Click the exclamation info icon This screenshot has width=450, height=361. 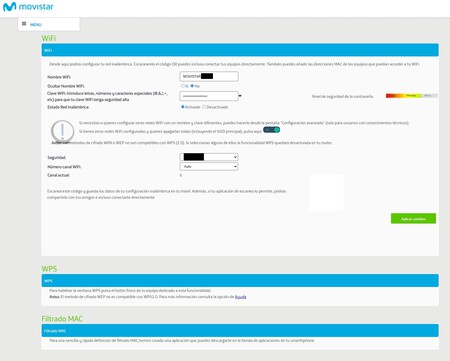click(62, 131)
